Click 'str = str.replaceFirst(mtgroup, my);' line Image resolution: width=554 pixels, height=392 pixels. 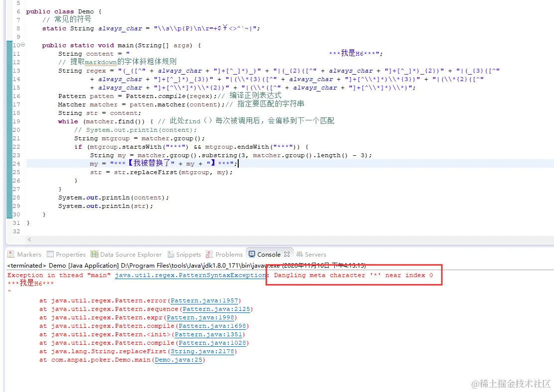coord(161,172)
